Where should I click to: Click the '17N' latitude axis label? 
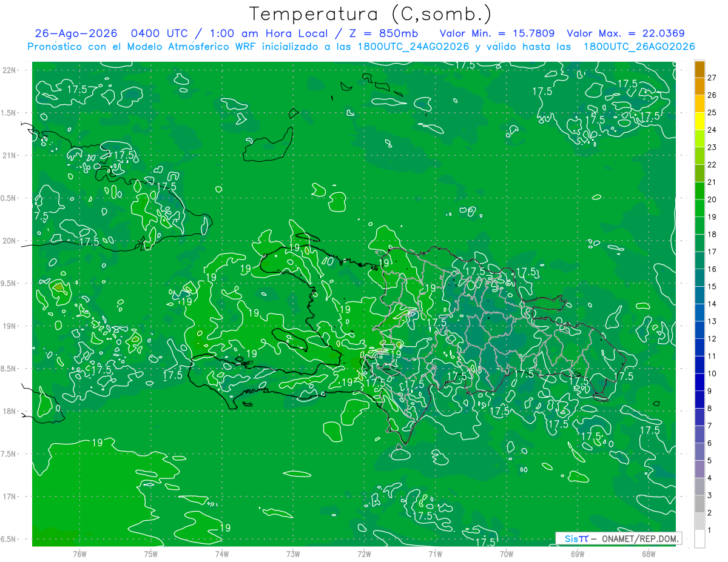pos(9,497)
